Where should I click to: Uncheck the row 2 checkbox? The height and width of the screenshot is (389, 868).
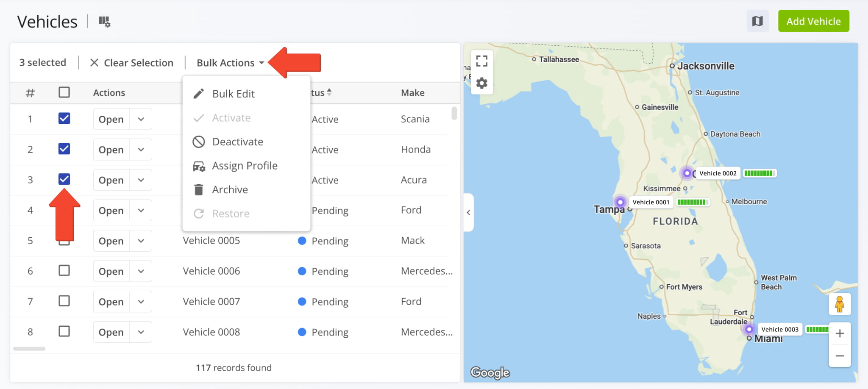[x=64, y=149]
